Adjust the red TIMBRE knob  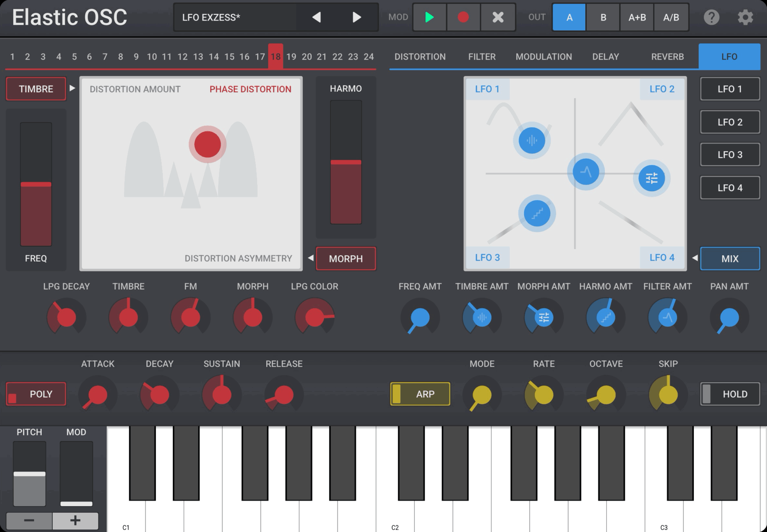coord(128,317)
